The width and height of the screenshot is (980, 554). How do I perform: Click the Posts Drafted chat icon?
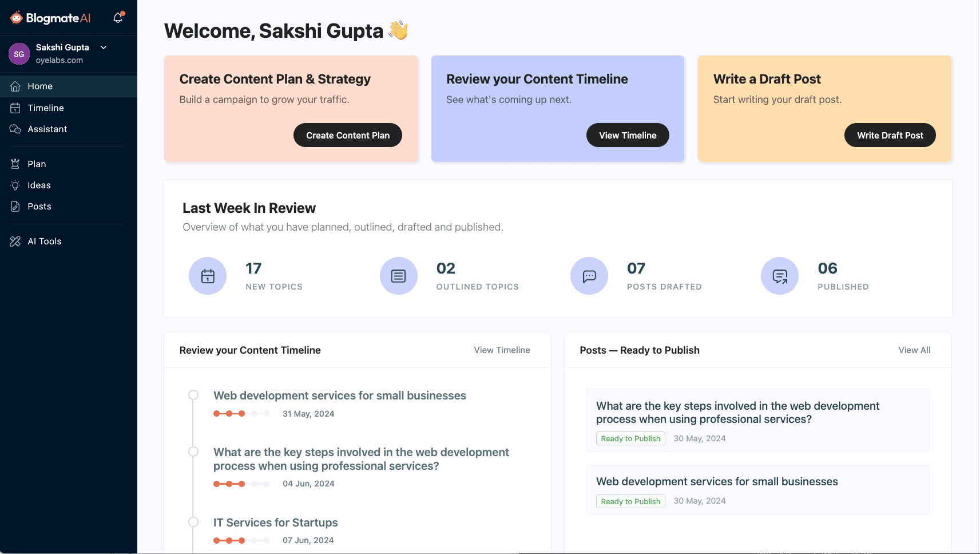pos(589,276)
